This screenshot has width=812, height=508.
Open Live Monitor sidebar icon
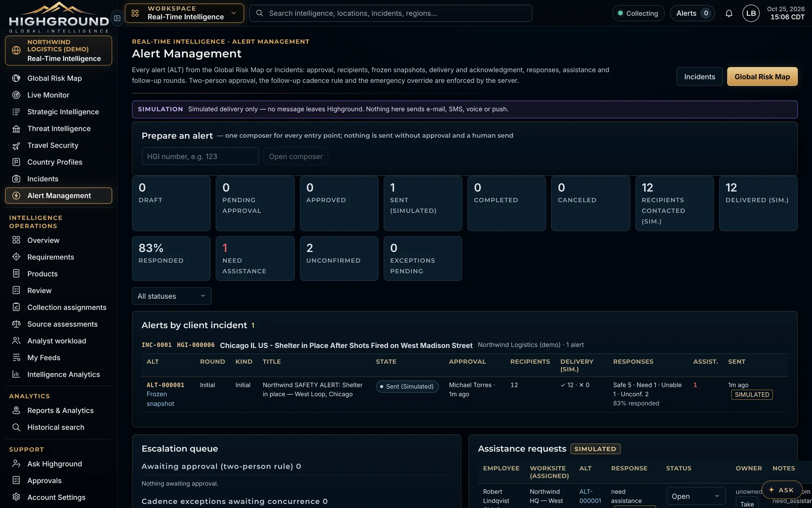16,95
